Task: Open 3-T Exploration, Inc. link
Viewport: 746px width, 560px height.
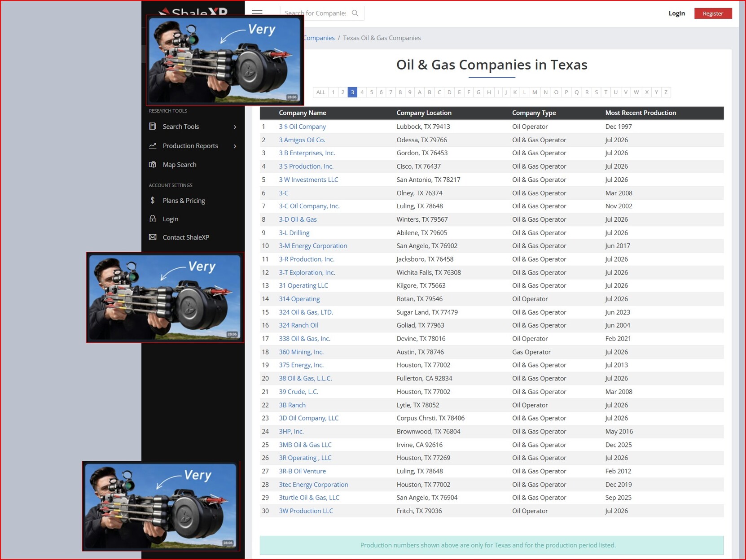Action: click(x=307, y=272)
